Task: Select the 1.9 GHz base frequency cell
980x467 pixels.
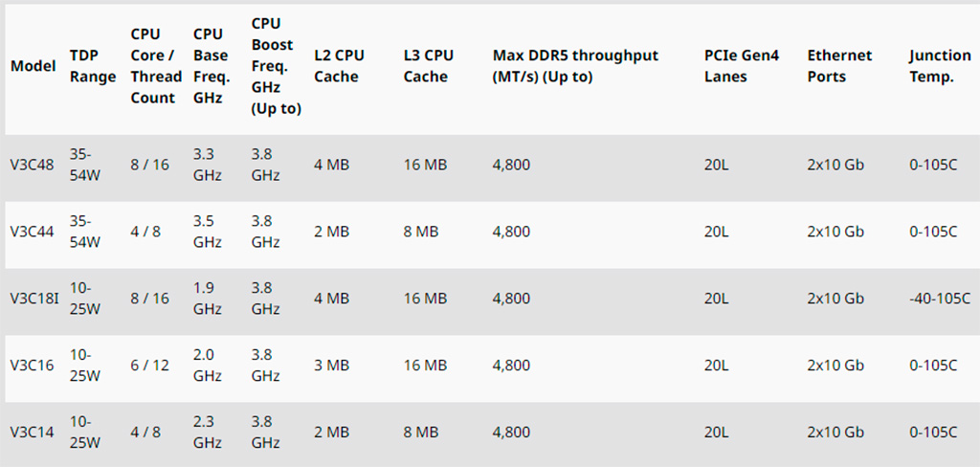Action: [x=208, y=299]
